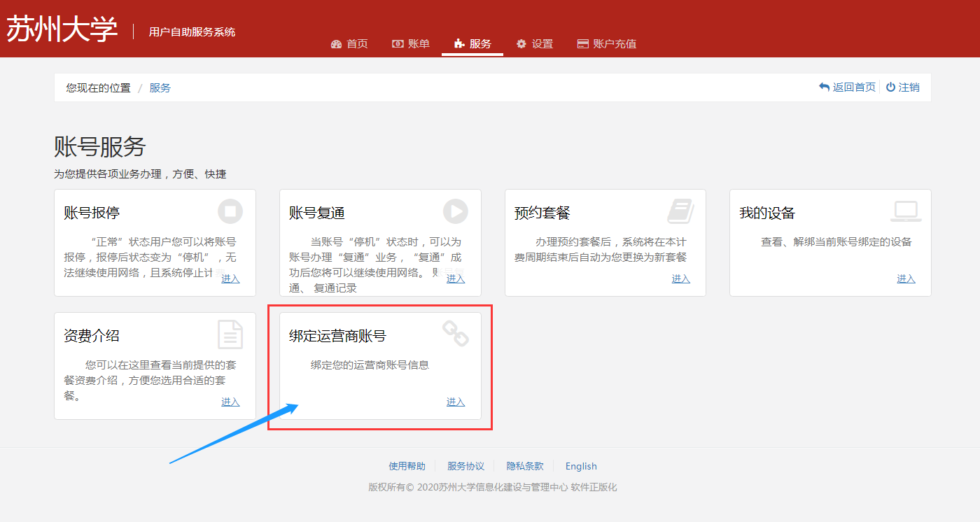Click the 苏州大学 logo title
The width and height of the screenshot is (980, 522).
[x=62, y=29]
